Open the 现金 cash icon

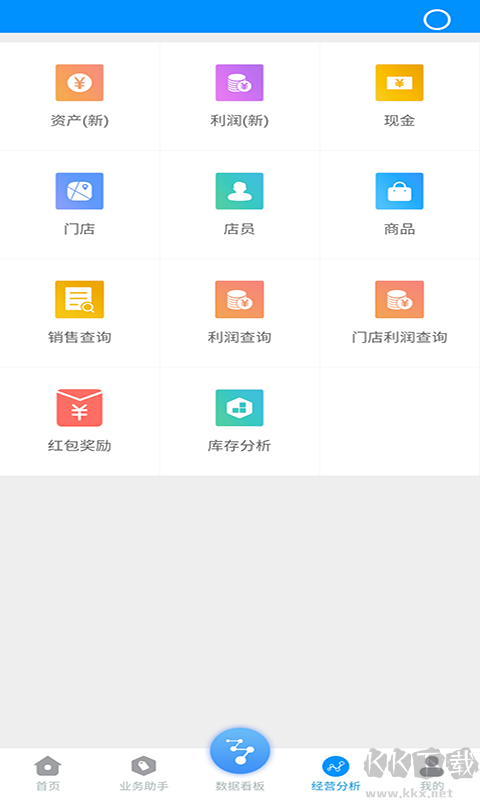pos(399,83)
